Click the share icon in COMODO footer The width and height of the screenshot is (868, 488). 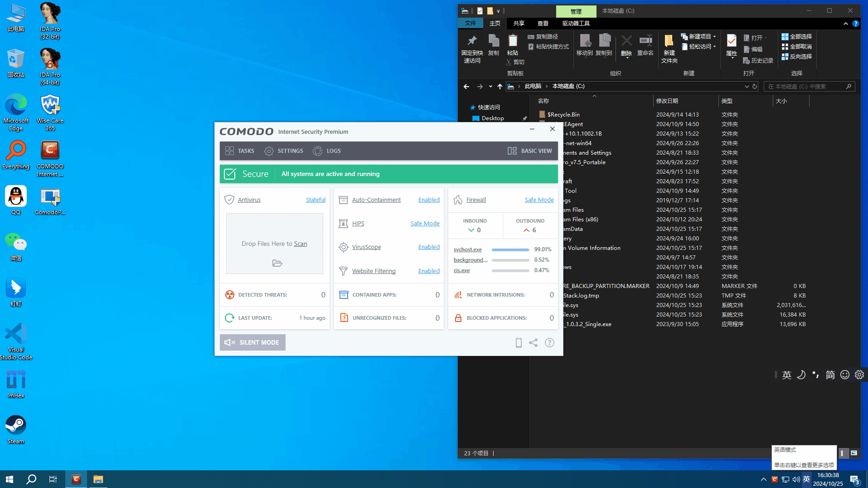pyautogui.click(x=533, y=343)
